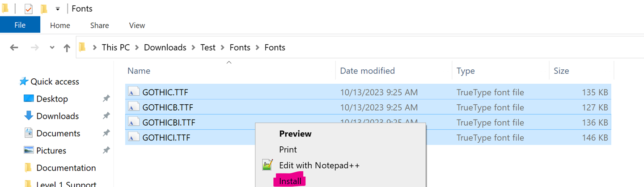This screenshot has width=644, height=187.
Task: Expand the recent locations dropdown arrow
Action: click(52, 48)
